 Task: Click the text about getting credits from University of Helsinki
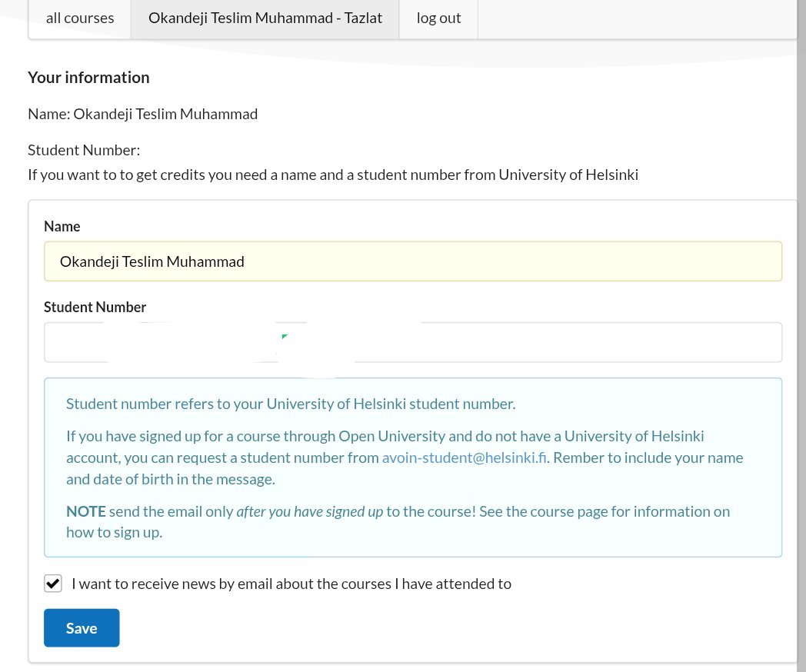click(333, 175)
